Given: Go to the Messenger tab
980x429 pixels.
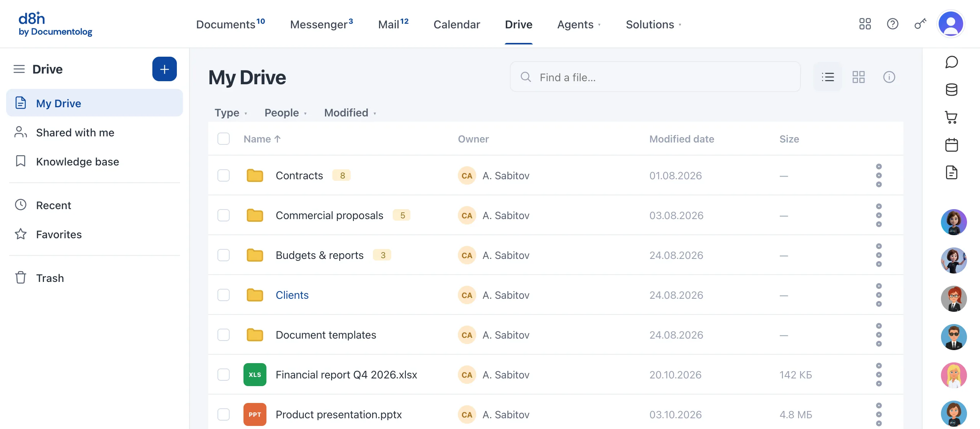Looking at the screenshot, I should [322, 24].
